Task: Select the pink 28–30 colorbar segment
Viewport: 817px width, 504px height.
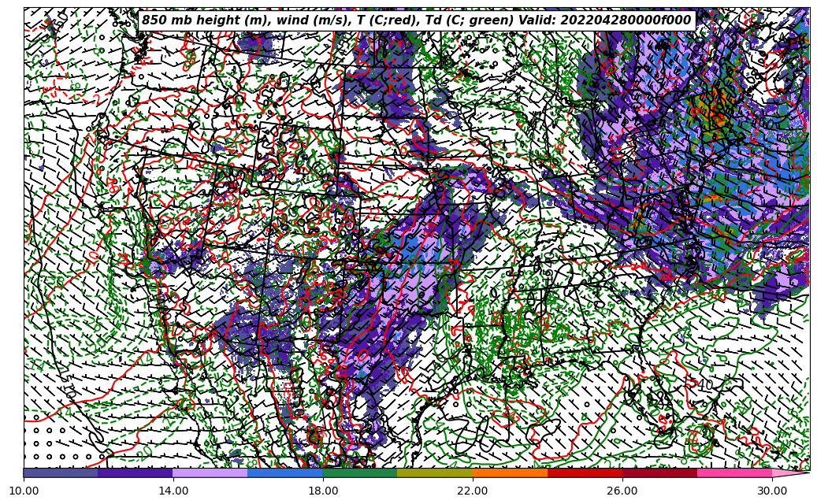Action: (735, 472)
